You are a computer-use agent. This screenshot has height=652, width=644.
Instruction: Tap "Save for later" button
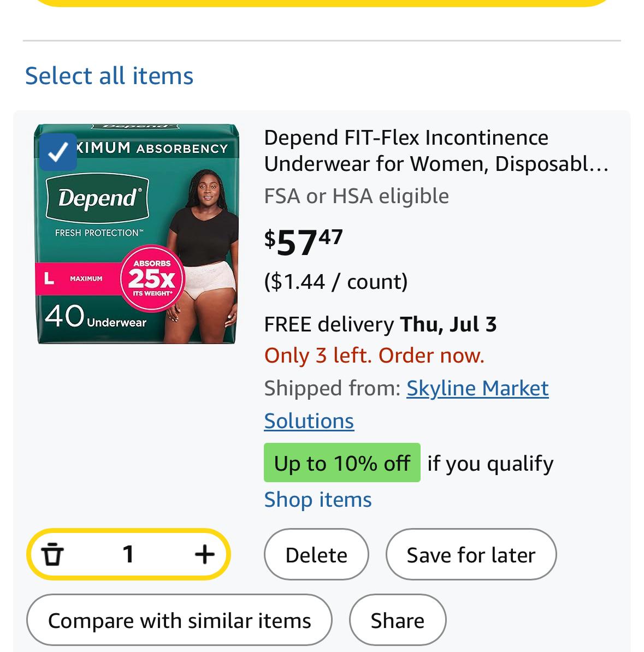click(x=471, y=554)
